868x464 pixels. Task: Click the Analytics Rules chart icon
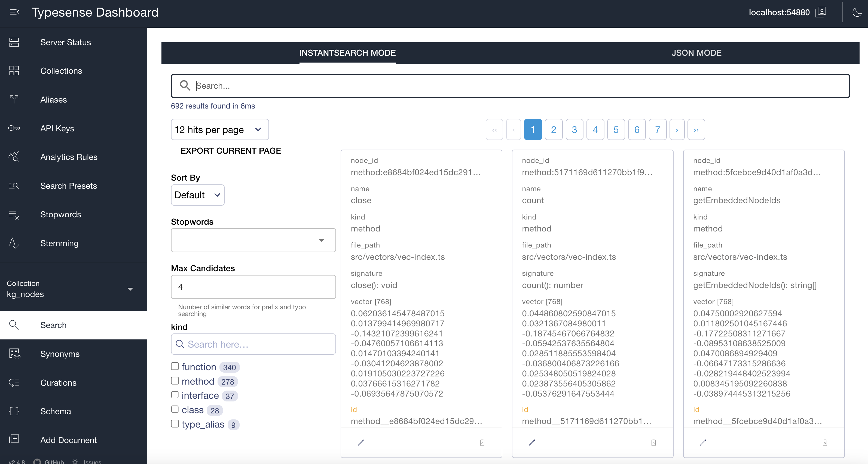14,157
